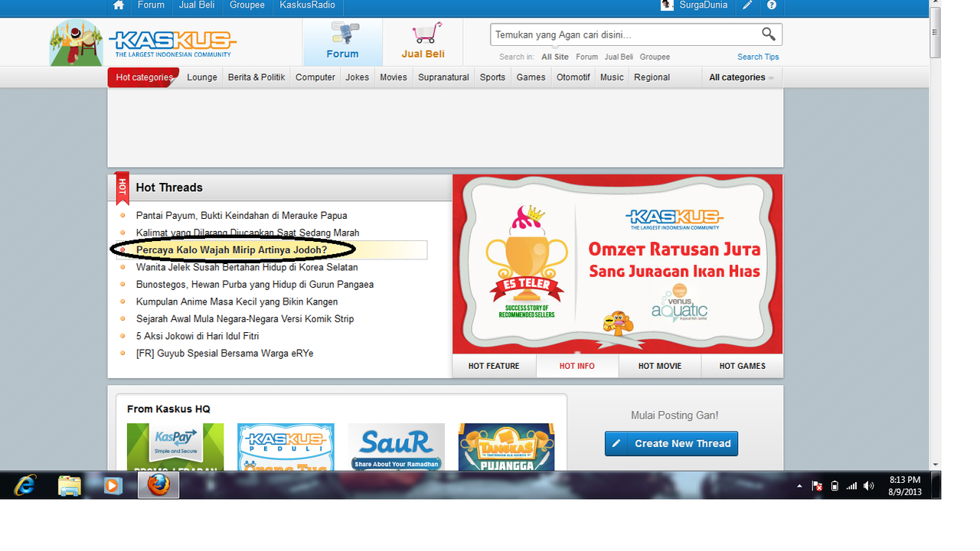This screenshot has width=980, height=551.
Task: Open the SauR Ramadhan thumbnail
Action: [396, 447]
